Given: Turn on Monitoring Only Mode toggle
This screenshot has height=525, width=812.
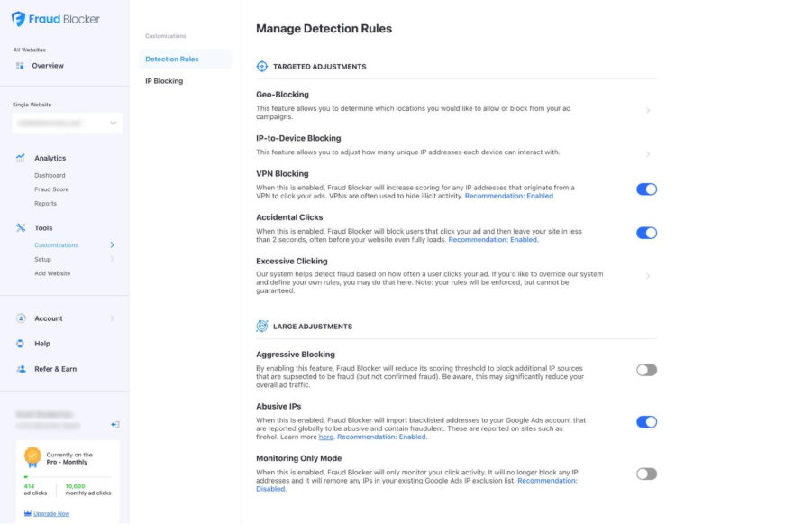Looking at the screenshot, I should pyautogui.click(x=646, y=474).
